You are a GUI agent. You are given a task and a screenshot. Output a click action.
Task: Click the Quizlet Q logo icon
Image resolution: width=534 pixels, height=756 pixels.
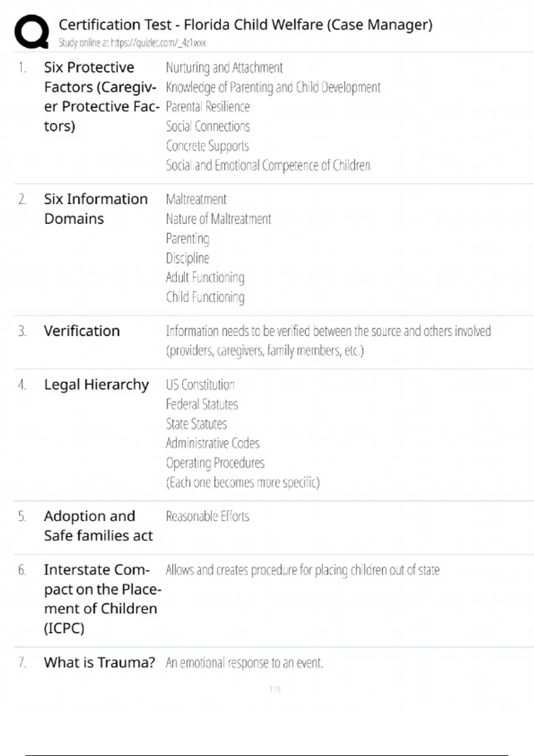pos(32,31)
